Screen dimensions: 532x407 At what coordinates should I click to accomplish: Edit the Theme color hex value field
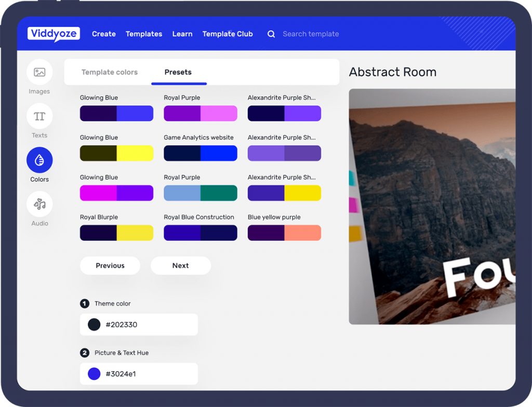[139, 324]
